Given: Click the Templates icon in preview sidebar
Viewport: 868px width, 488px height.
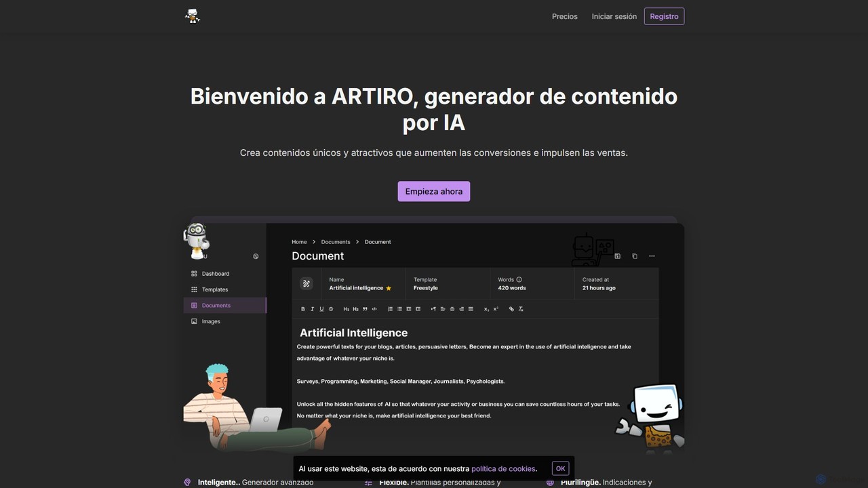Looking at the screenshot, I should coord(194,289).
